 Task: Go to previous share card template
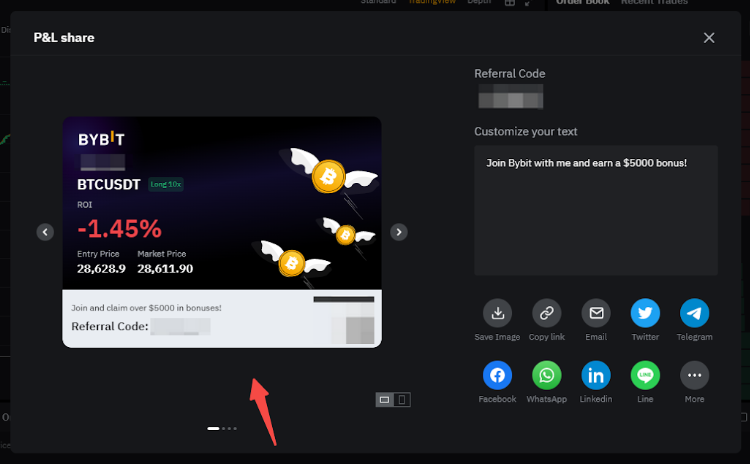tap(45, 232)
